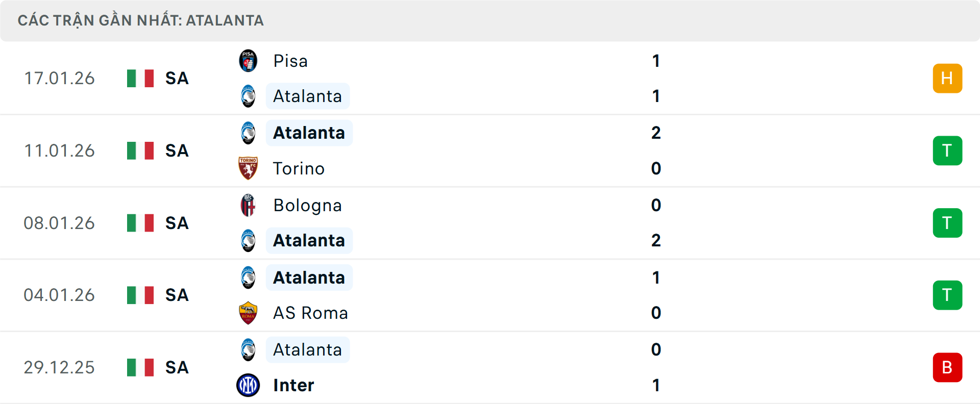This screenshot has height=404, width=980.
Task: Click the orange H draw result badge
Action: point(947,78)
